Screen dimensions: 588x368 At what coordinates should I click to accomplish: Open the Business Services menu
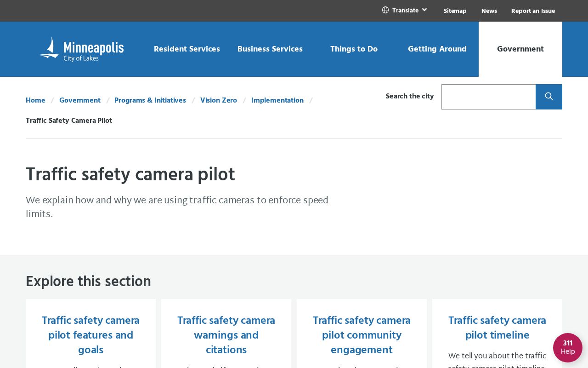click(x=270, y=49)
